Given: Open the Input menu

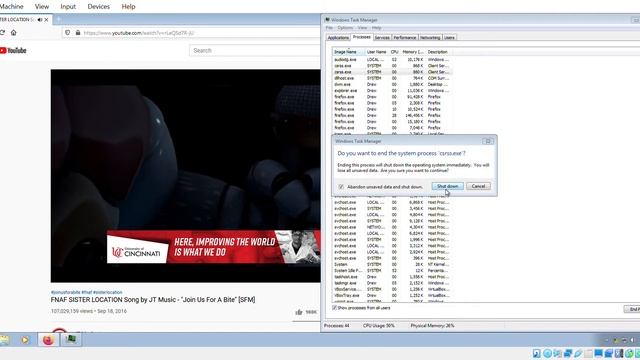Looking at the screenshot, I should (x=68, y=7).
